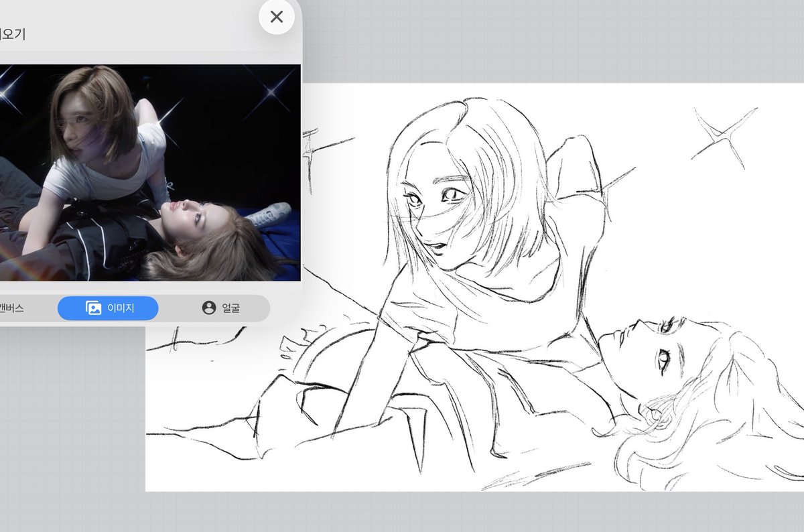
Task: Select the reference photo thumbnail
Action: click(150, 172)
